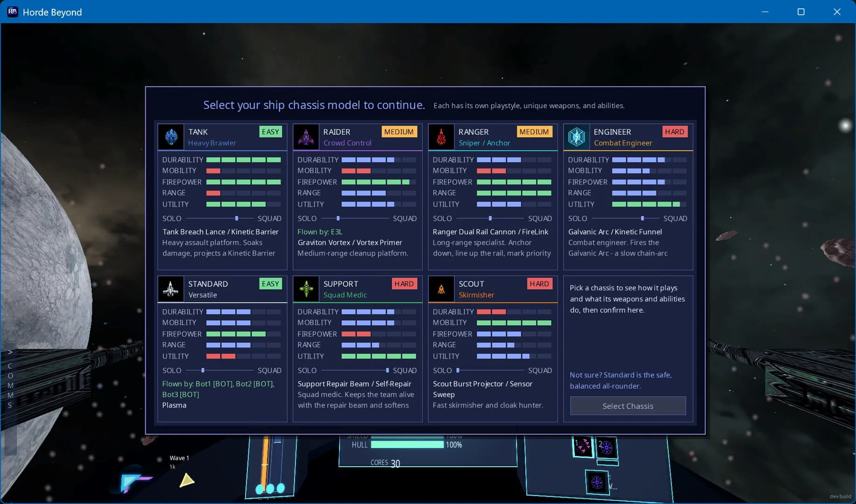Click the Select Chassis button

pos(628,406)
